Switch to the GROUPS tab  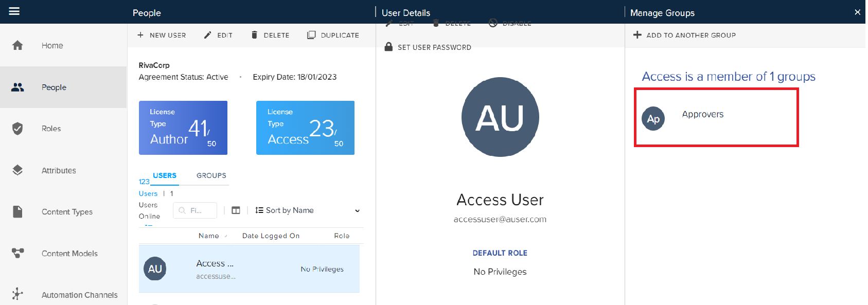211,175
